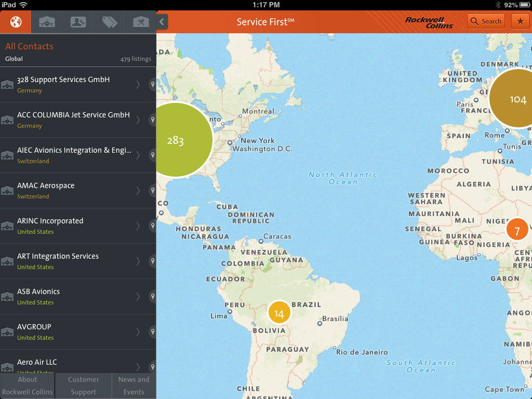Select the globe All Contacts tab
Image resolution: width=532 pixels, height=399 pixels.
tap(16, 22)
